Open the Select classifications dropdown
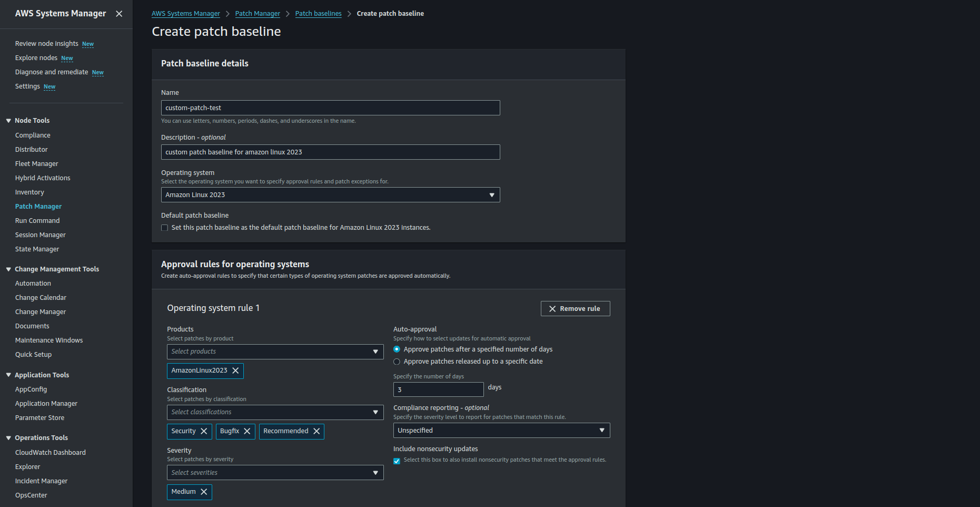980x507 pixels. [x=275, y=412]
